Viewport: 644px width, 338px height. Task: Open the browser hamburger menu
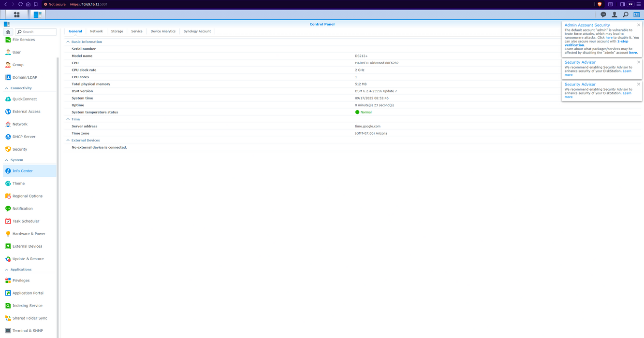[639, 4]
